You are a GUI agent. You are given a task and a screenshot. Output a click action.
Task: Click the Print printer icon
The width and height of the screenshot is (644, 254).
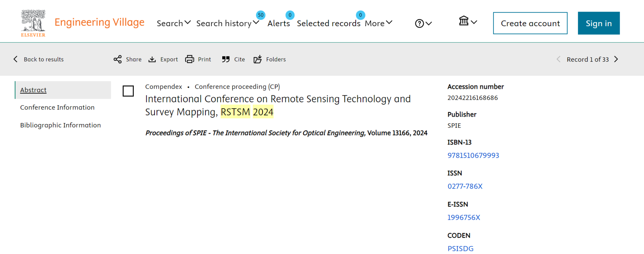189,59
